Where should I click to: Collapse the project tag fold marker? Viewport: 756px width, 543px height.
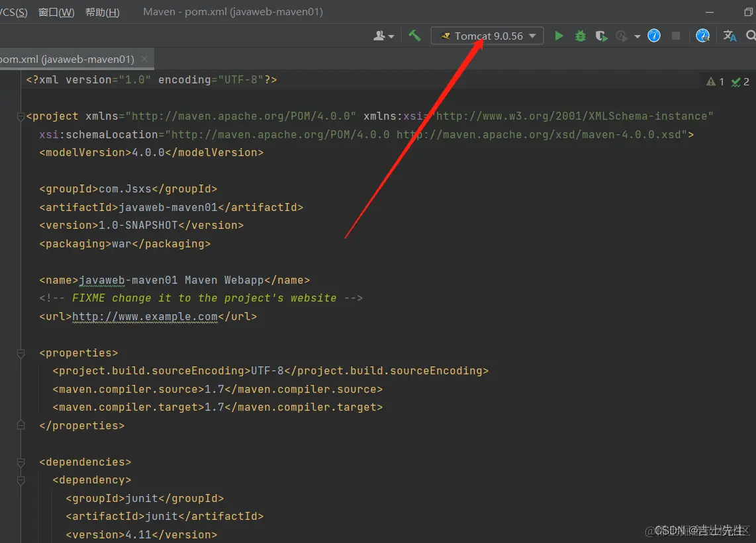click(x=21, y=116)
